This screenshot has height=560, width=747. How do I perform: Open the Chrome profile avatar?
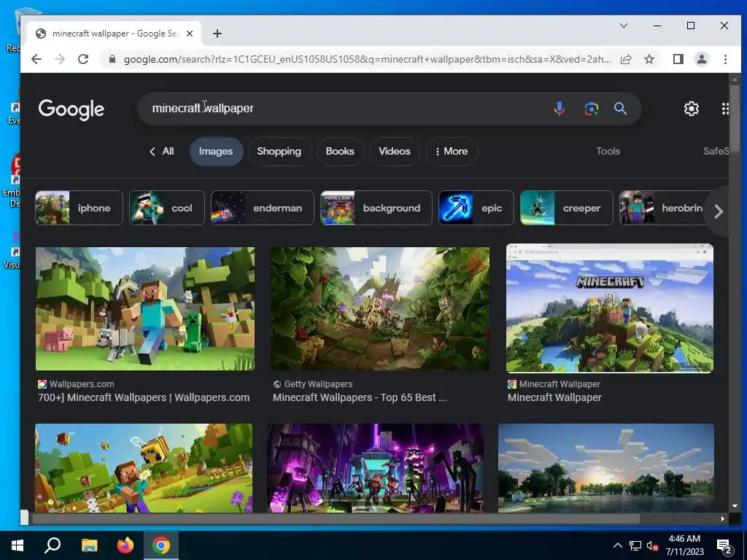[x=701, y=59]
